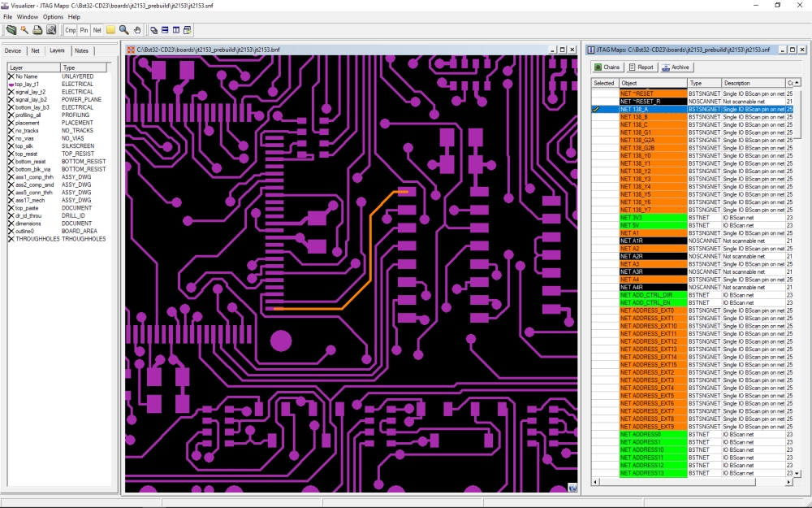Click the yellow note toolbar icon

tap(110, 30)
